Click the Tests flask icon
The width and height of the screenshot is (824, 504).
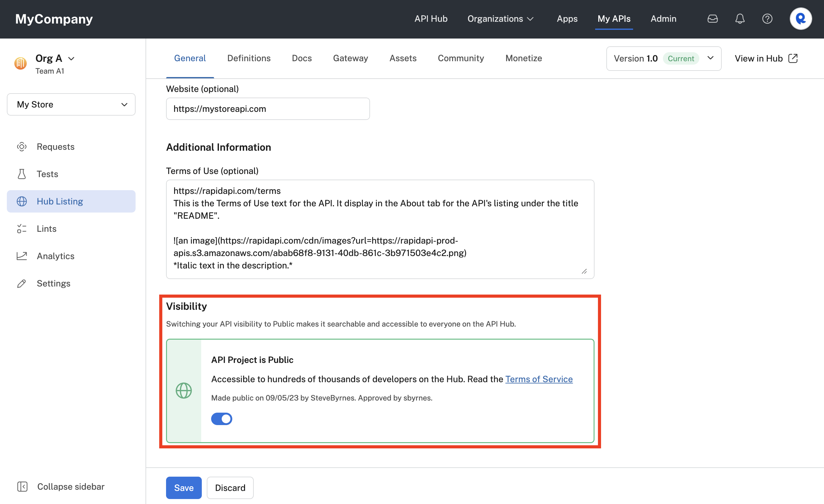[x=22, y=174]
